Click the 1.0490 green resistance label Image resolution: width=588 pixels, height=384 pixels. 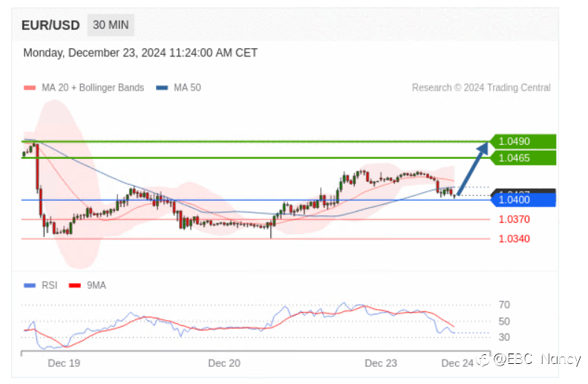(523, 141)
